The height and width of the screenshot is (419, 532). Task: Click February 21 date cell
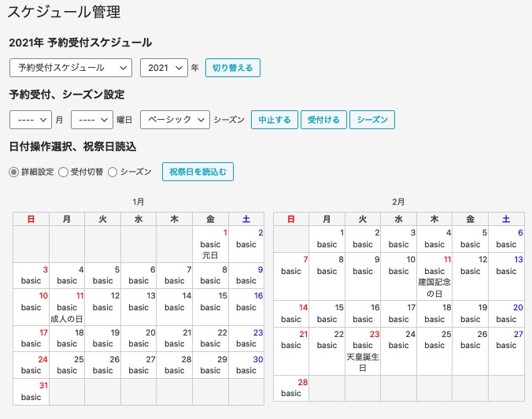click(x=291, y=351)
